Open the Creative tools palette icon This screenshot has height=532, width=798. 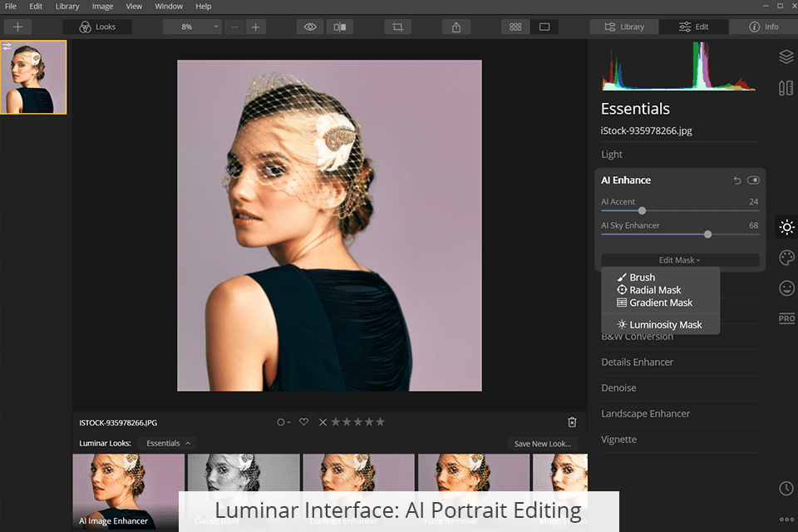(x=786, y=258)
